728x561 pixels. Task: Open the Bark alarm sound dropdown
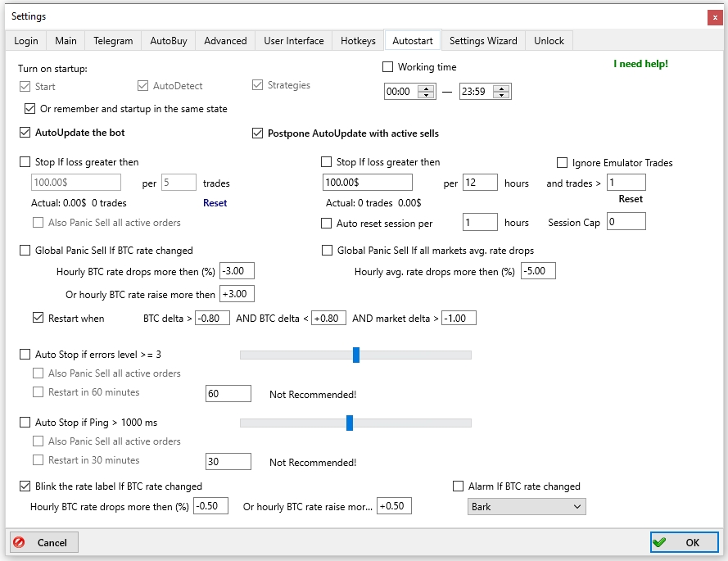click(527, 507)
